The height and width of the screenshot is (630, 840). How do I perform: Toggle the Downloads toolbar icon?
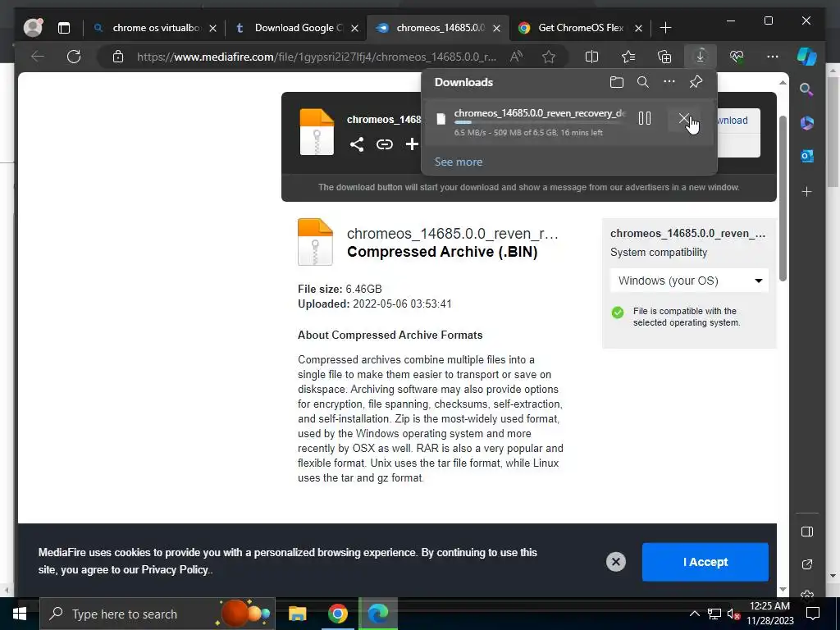point(701,57)
